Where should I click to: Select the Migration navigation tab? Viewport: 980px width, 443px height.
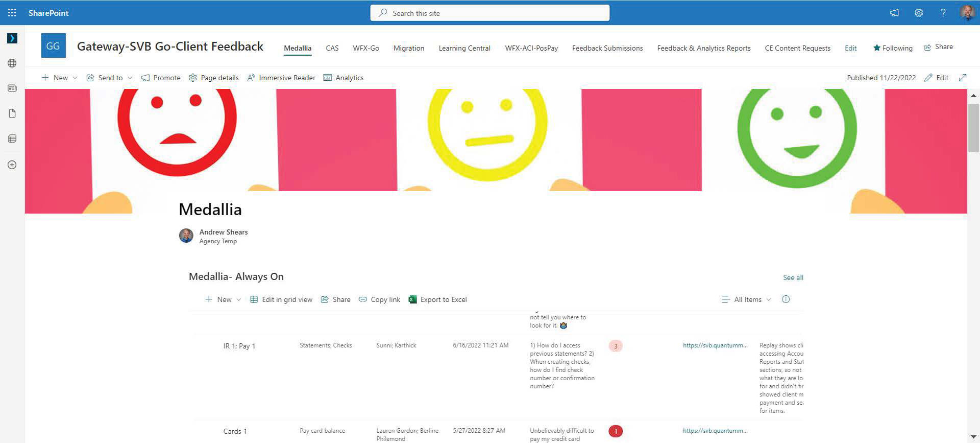click(x=409, y=48)
